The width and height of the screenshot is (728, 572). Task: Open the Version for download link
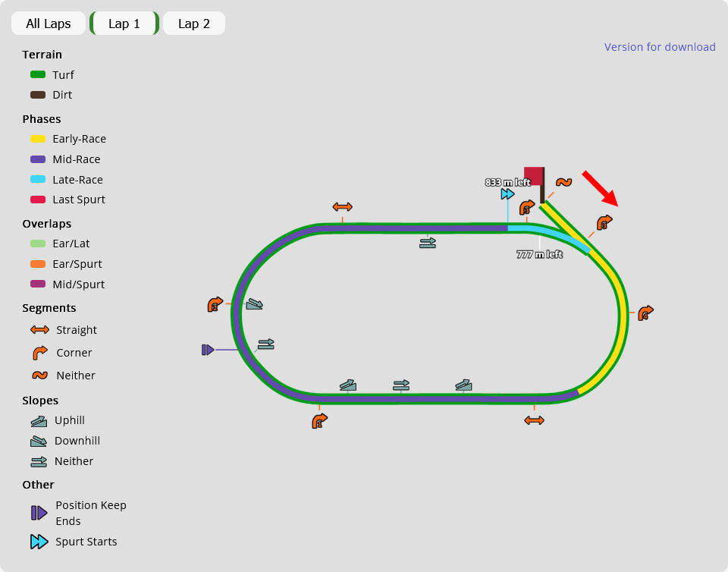tap(660, 47)
